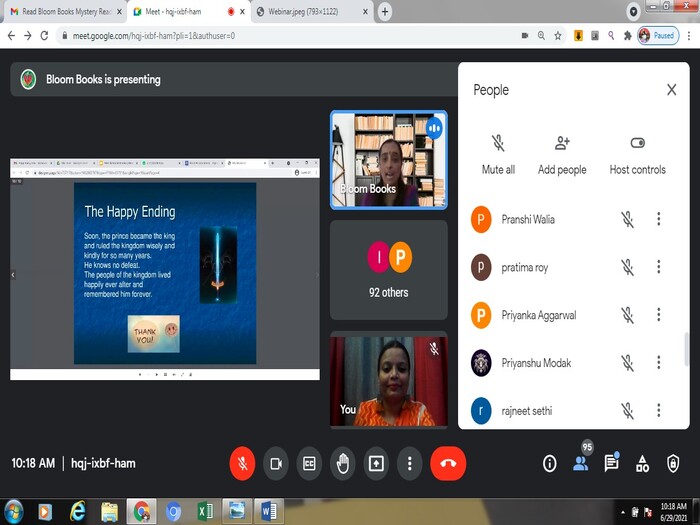Open more options for Pranshi Walia
Screen dimensions: 700x525
coord(658,219)
